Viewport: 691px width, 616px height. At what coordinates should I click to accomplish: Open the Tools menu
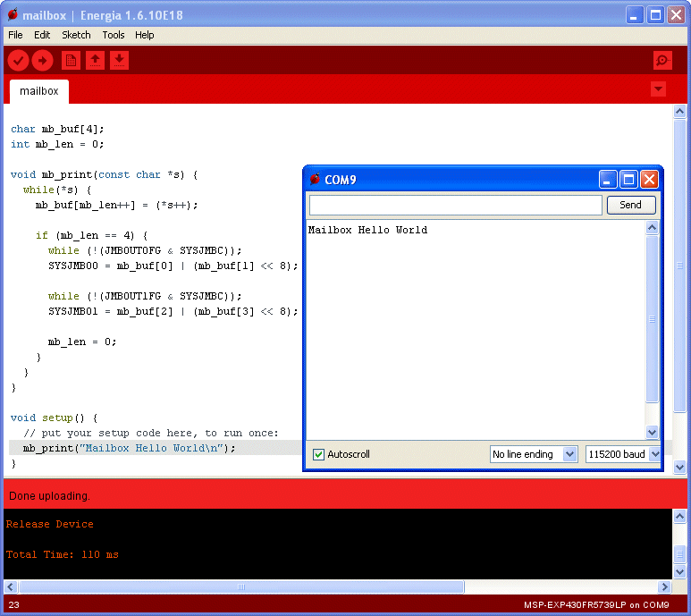click(x=114, y=35)
